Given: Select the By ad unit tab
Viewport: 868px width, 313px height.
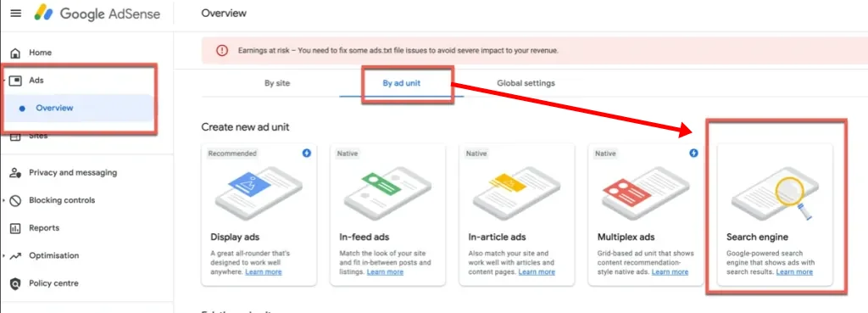Looking at the screenshot, I should point(401,83).
